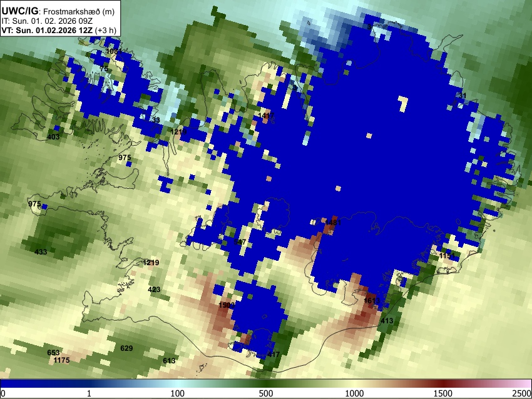Click the 1 tick on color scale
532x399 pixels.
(89, 393)
